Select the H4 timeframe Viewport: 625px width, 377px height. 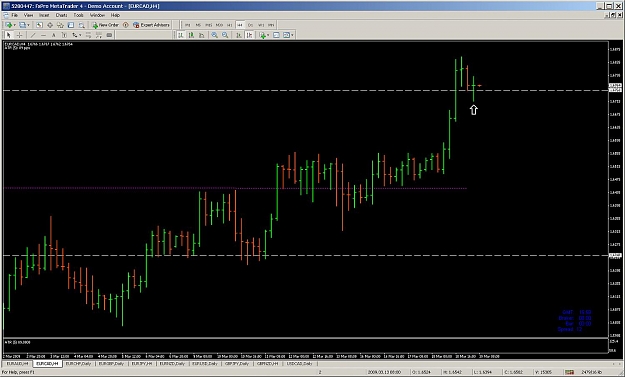pyautogui.click(x=240, y=25)
